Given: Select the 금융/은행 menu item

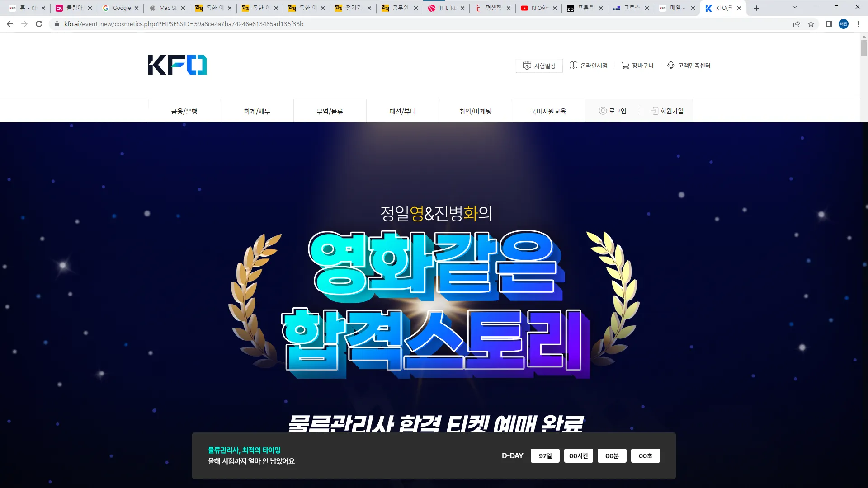Looking at the screenshot, I should click(184, 111).
